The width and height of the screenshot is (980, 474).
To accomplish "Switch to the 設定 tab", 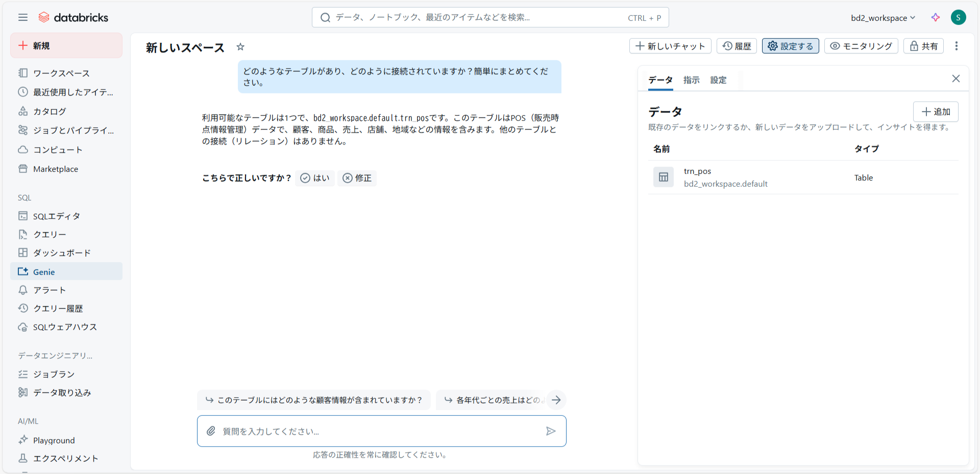I will click(x=718, y=80).
